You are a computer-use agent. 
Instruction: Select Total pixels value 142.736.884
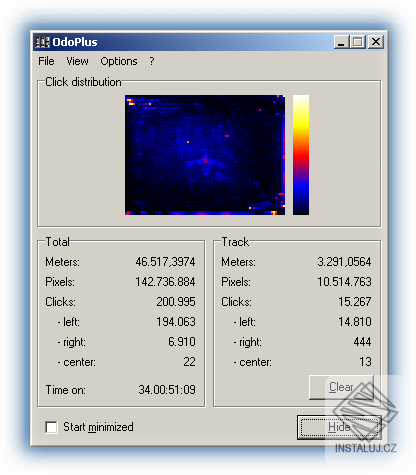point(165,282)
